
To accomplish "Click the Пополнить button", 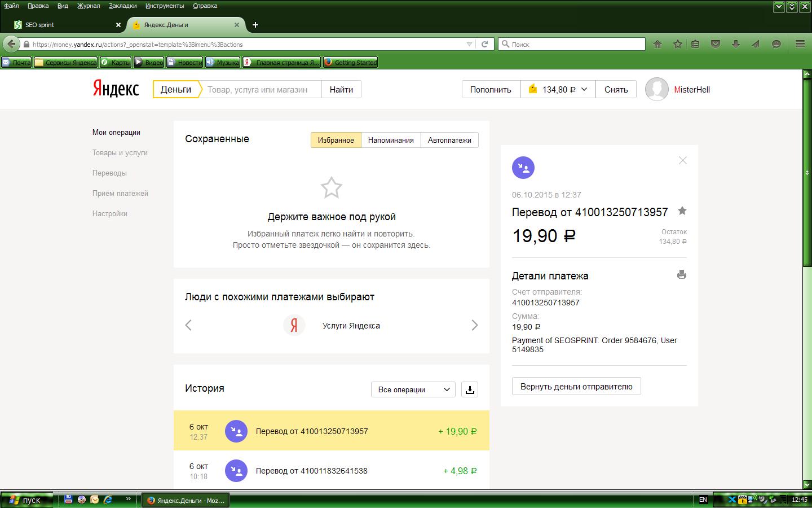I will pyautogui.click(x=491, y=89).
